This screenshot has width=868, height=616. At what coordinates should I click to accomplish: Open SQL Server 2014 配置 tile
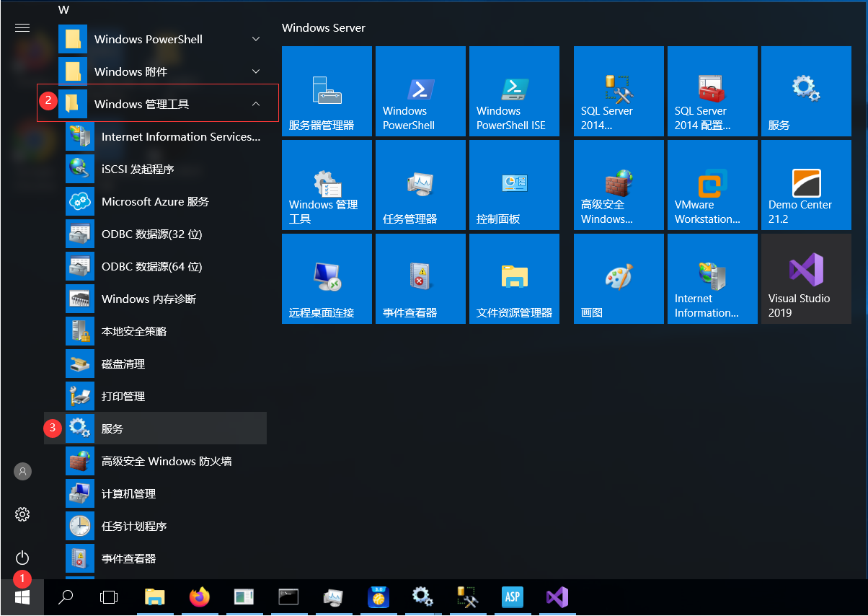(x=712, y=91)
